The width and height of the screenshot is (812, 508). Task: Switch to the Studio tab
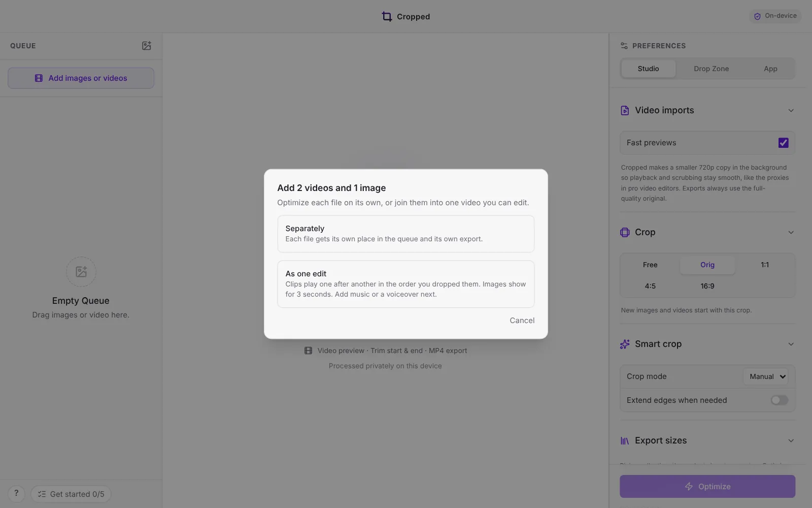[x=648, y=69]
